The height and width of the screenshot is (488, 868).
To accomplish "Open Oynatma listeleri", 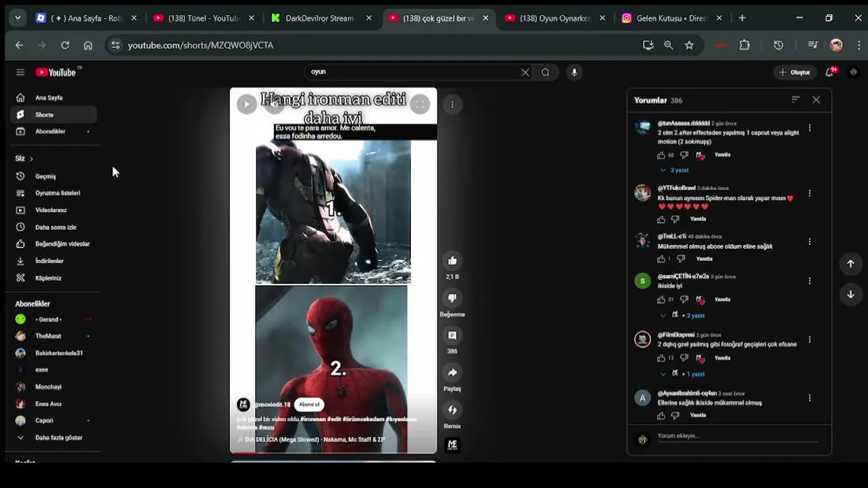I will [x=54, y=193].
